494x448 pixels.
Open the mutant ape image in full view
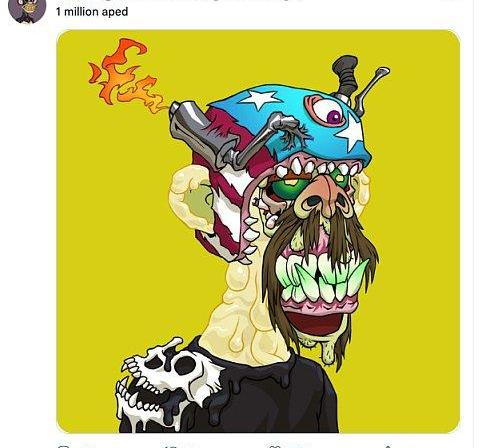(x=258, y=231)
